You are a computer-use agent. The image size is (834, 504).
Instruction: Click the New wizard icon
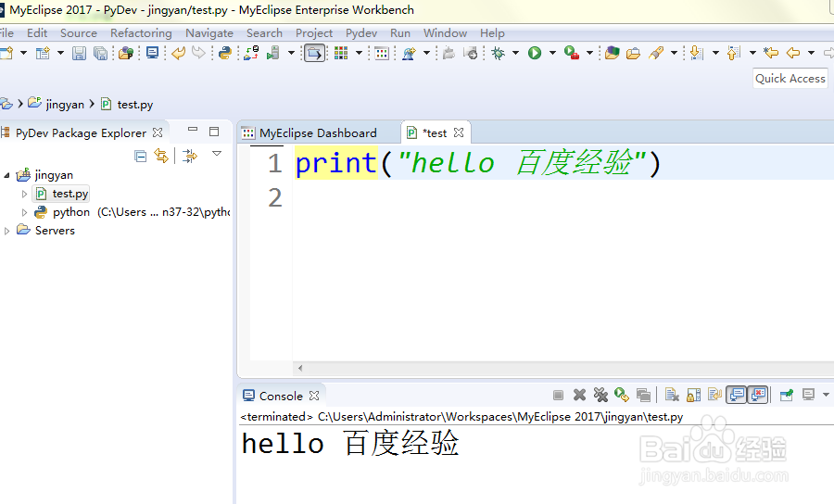tap(6, 53)
